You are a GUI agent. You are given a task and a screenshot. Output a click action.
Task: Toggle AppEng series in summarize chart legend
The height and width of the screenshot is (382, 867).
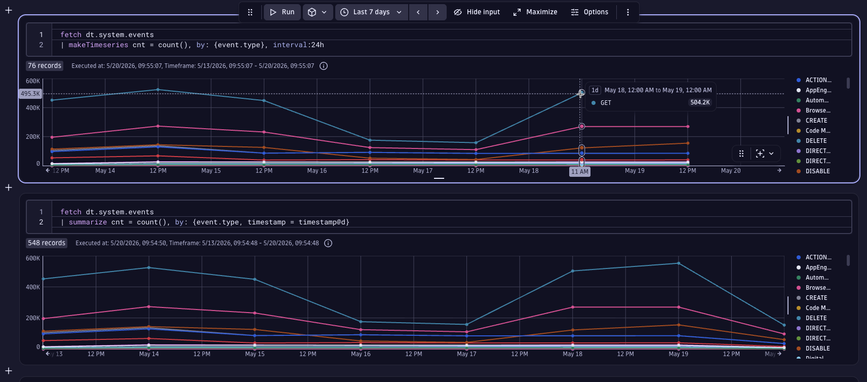point(814,267)
